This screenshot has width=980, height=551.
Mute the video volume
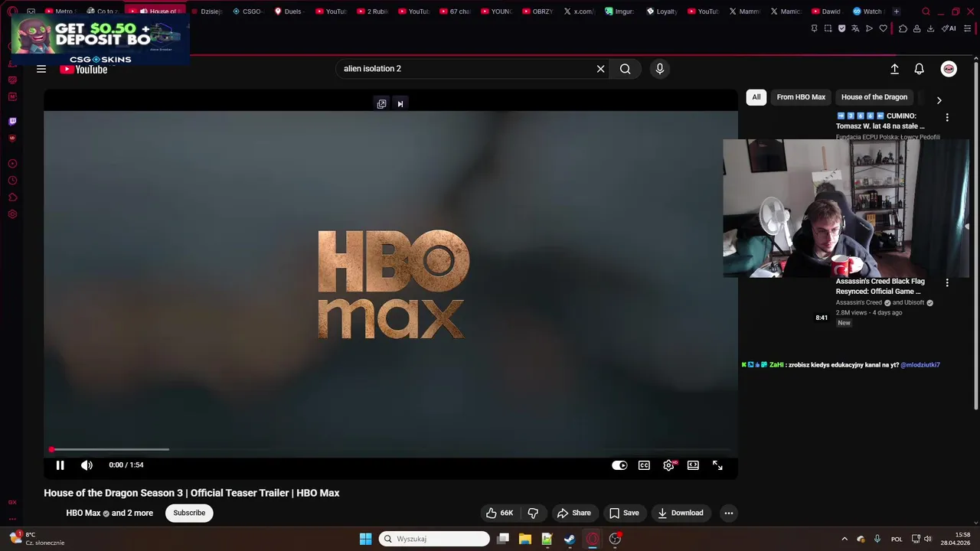click(87, 465)
